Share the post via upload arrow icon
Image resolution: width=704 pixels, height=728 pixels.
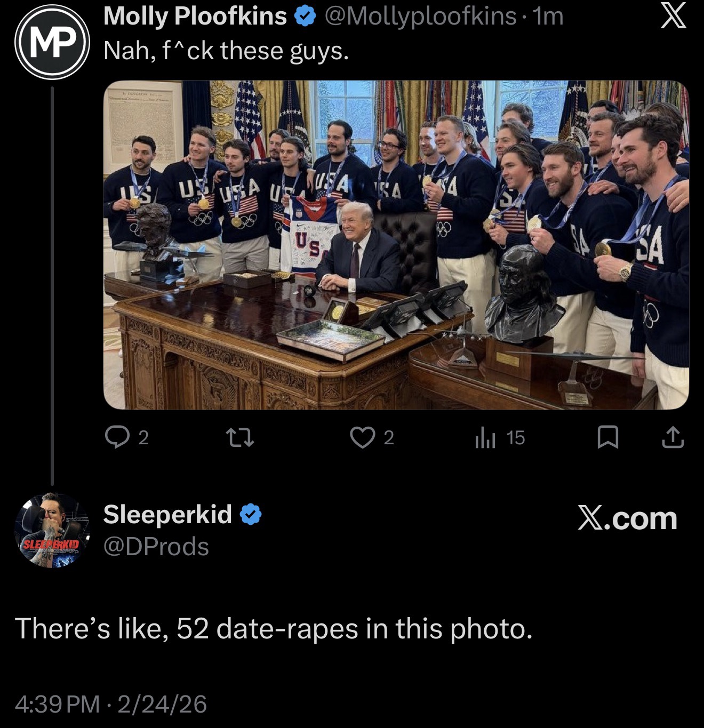click(x=673, y=438)
